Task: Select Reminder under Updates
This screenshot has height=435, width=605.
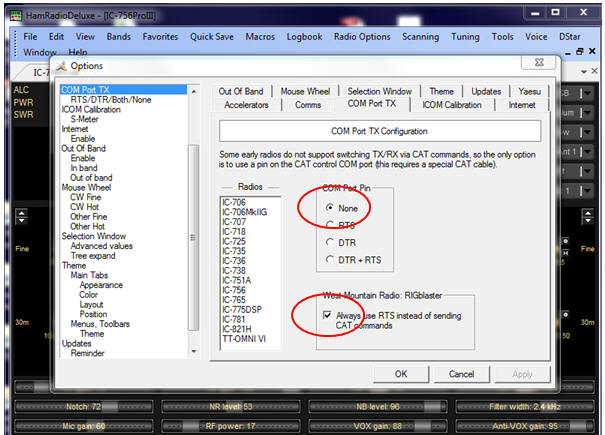Action: [x=87, y=353]
